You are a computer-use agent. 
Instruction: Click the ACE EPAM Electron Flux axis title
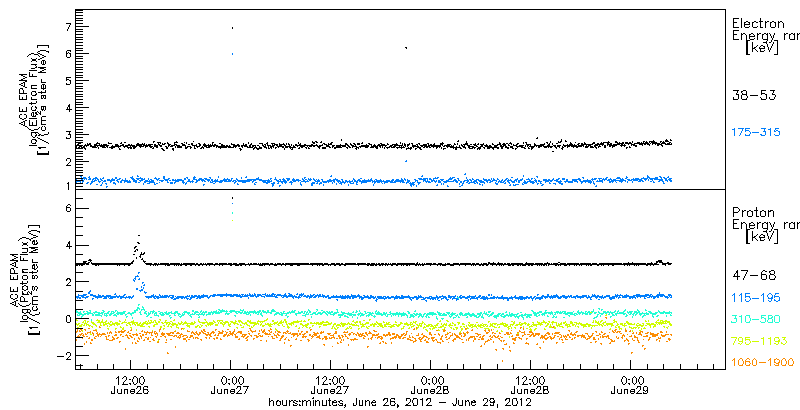(35, 99)
